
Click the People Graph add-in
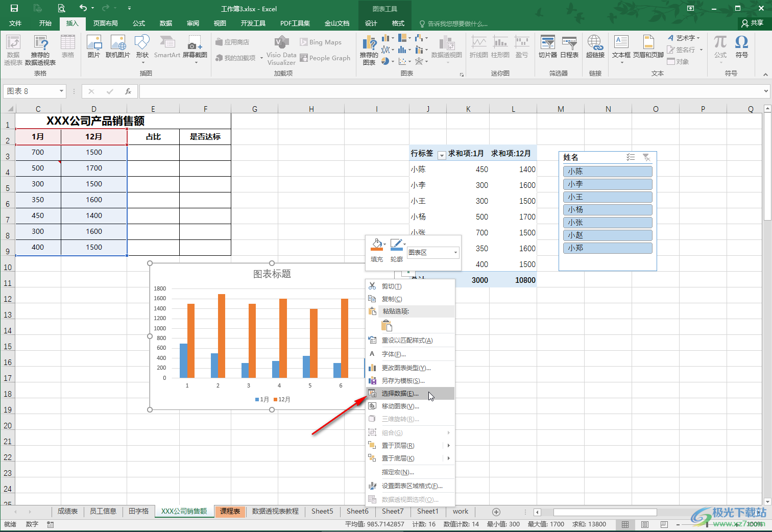tap(325, 58)
